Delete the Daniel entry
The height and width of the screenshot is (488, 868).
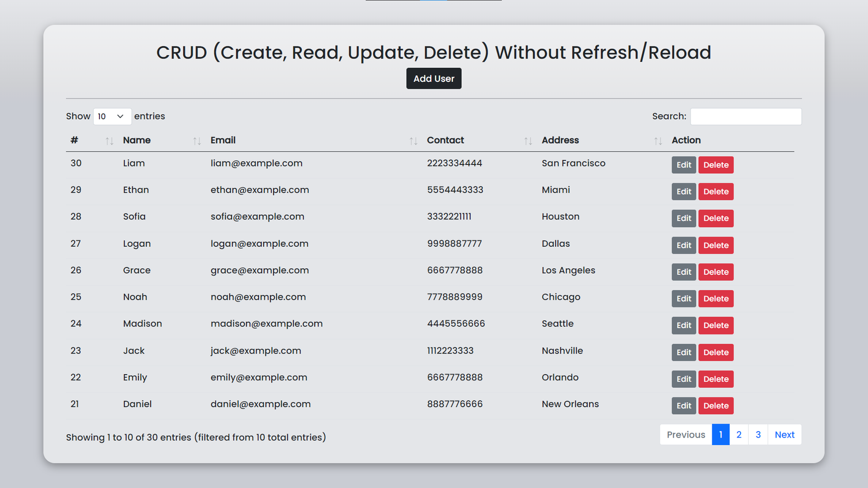[716, 406]
